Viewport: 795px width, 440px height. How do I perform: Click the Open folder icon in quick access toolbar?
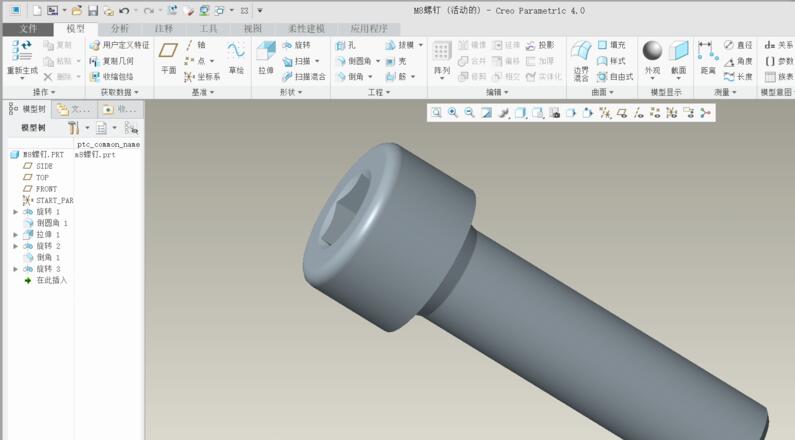77,10
